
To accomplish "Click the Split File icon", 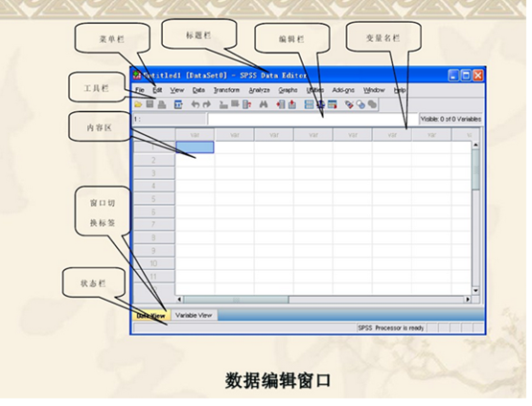I will tap(309, 104).
